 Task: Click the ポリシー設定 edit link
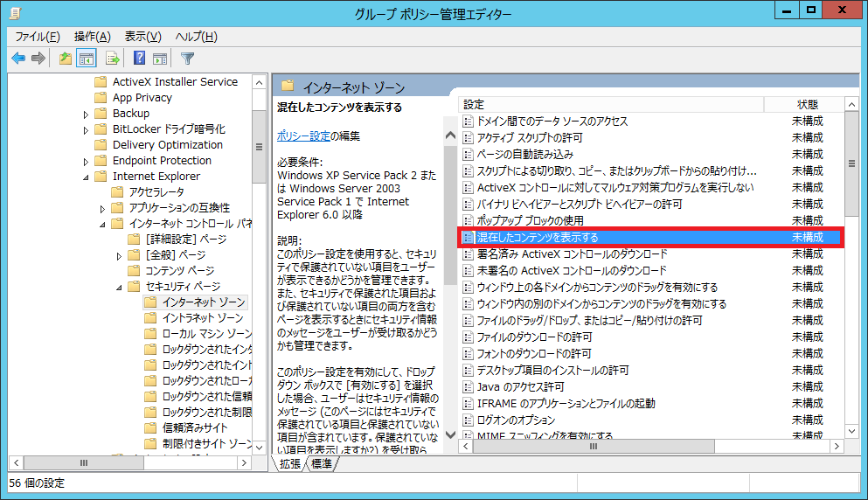303,136
